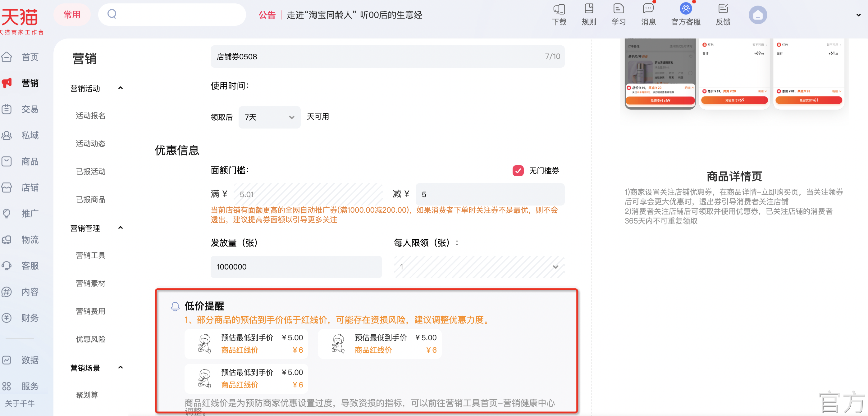This screenshot has width=868, height=416.
Task: Open the 私域 people icon in sidebar
Action: coord(7,135)
